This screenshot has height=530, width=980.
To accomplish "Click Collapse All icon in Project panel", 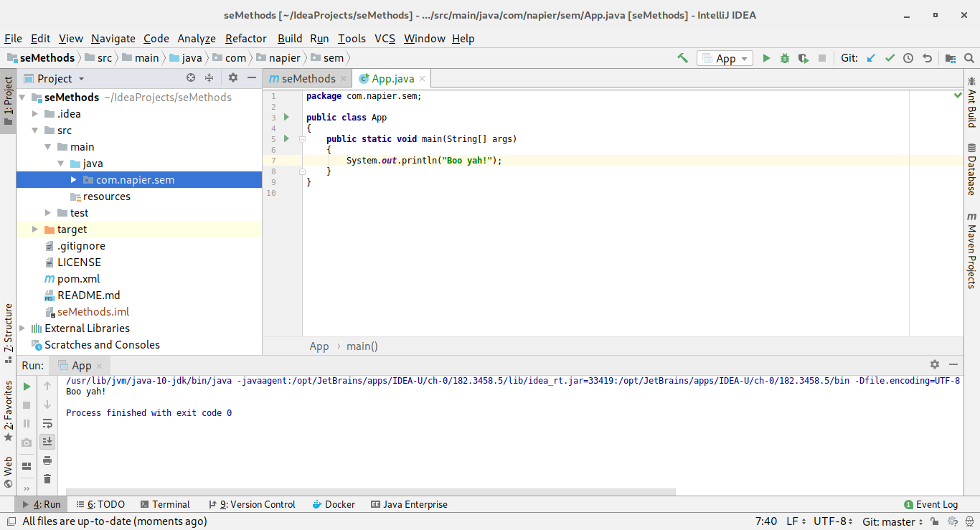I will (209, 78).
